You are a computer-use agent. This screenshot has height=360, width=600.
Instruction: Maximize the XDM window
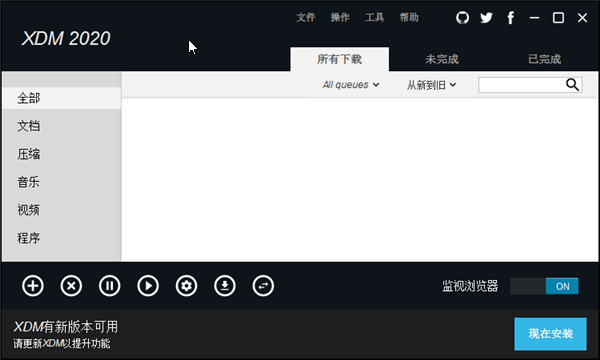coord(558,18)
